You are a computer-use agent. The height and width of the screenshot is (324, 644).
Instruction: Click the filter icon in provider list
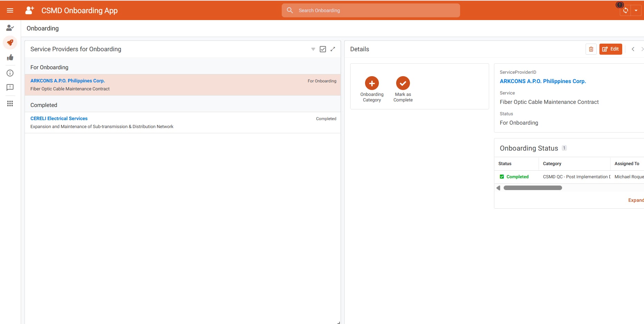(313, 49)
